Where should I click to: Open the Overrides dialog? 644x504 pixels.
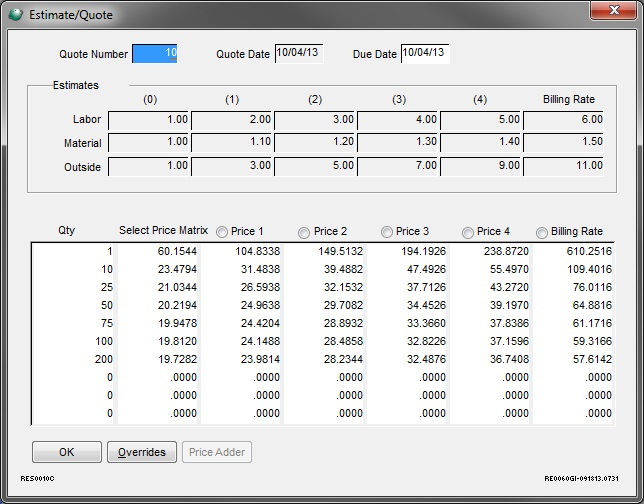142,452
